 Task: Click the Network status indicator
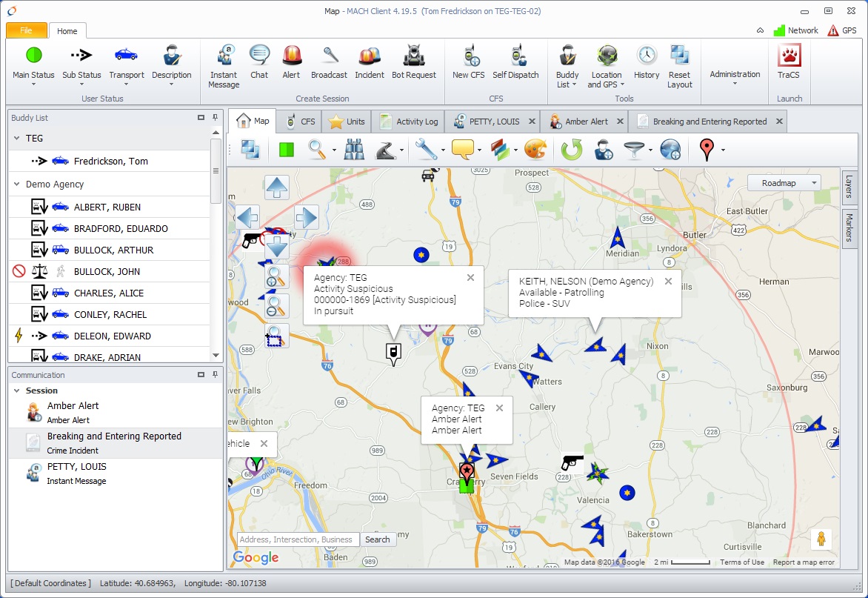(795, 30)
